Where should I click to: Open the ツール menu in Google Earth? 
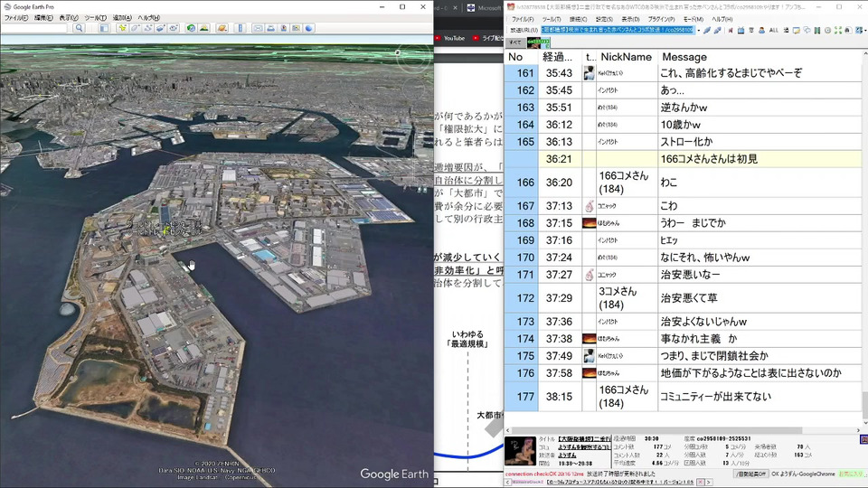(94, 18)
